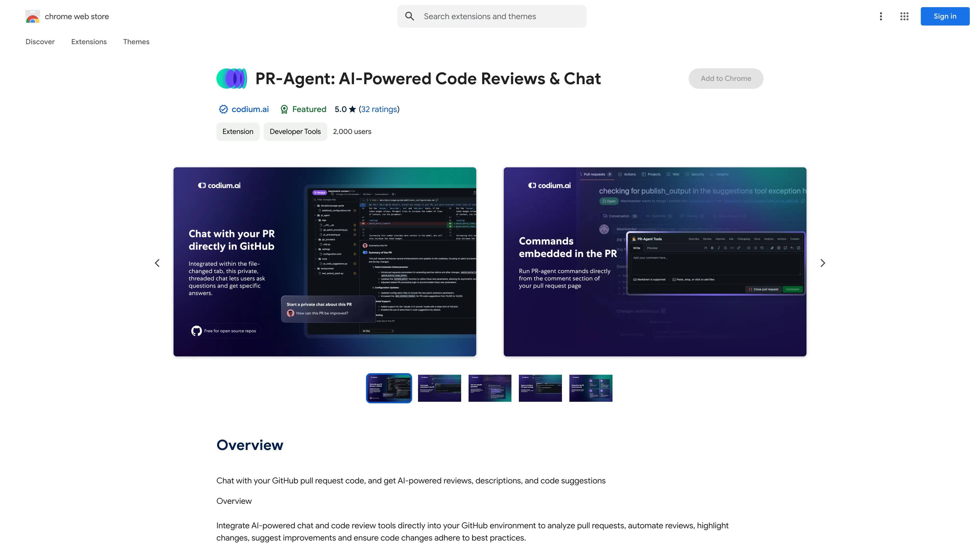Click the Developer Tools category chip
The width and height of the screenshot is (980, 551).
coord(295,132)
